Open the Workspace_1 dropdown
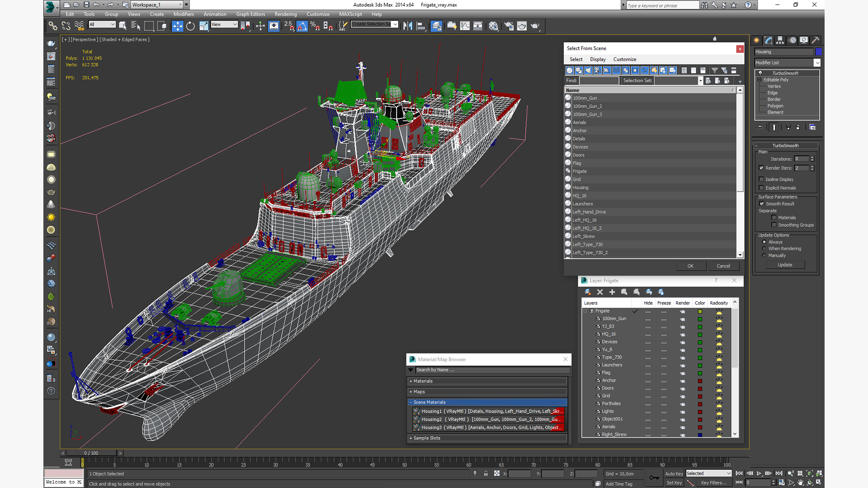868x488 pixels. tap(180, 5)
